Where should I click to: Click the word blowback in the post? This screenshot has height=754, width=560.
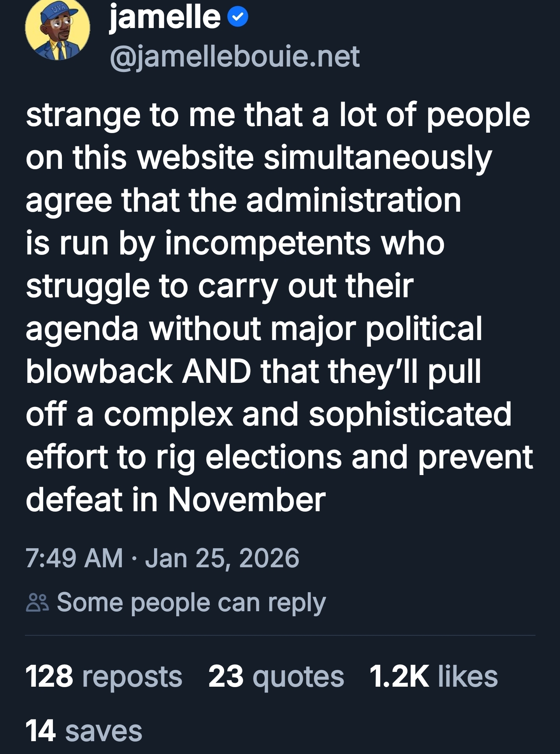[x=99, y=372]
